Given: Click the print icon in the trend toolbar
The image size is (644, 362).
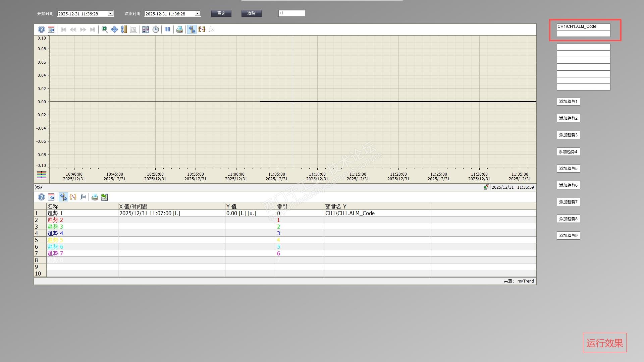Looking at the screenshot, I should pos(180,29).
